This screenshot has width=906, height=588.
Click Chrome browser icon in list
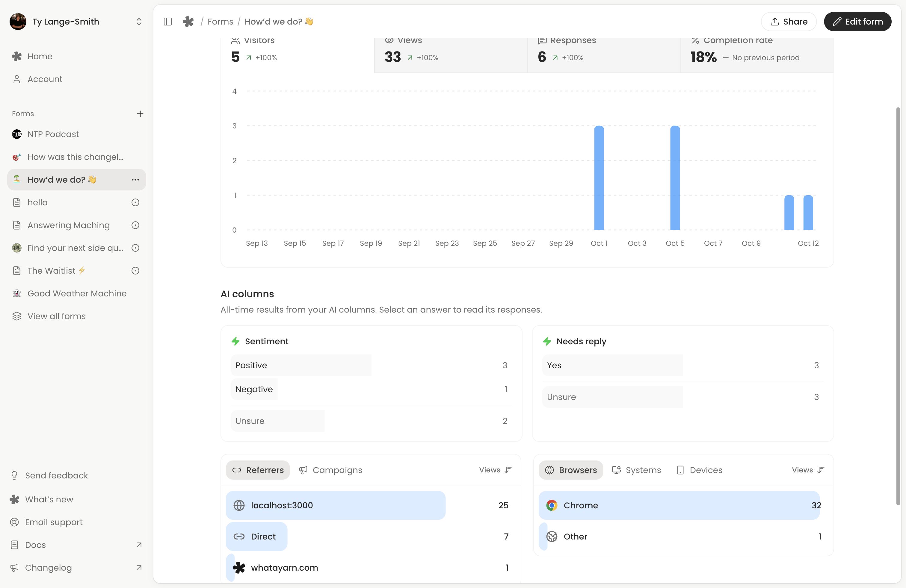point(552,505)
